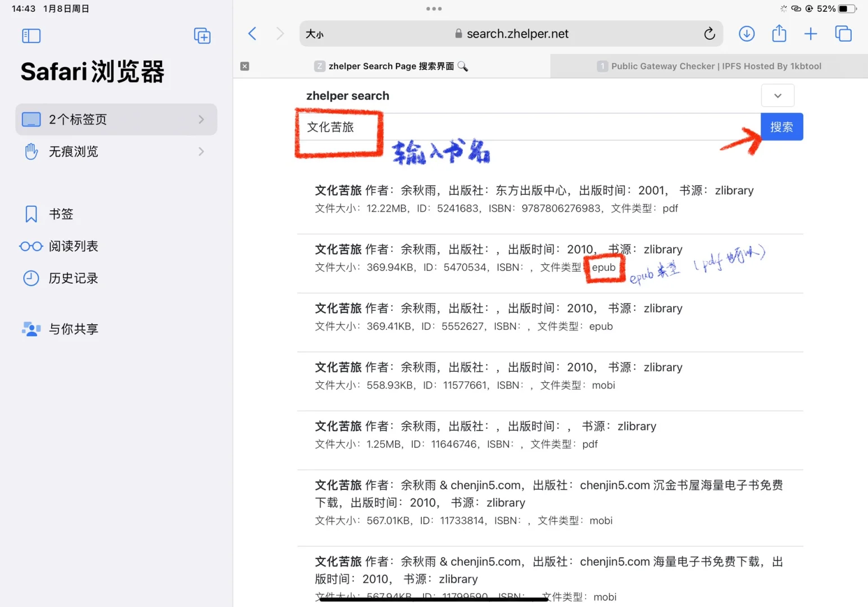868x607 pixels.
Task: Add a new tab
Action: [811, 34]
